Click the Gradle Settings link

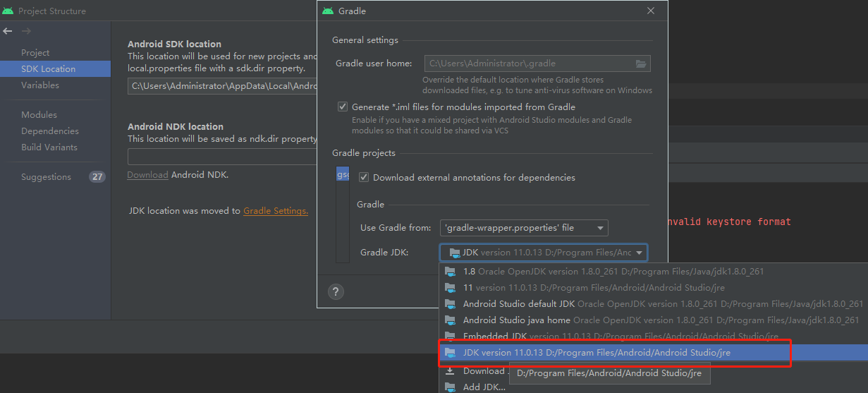(x=276, y=211)
